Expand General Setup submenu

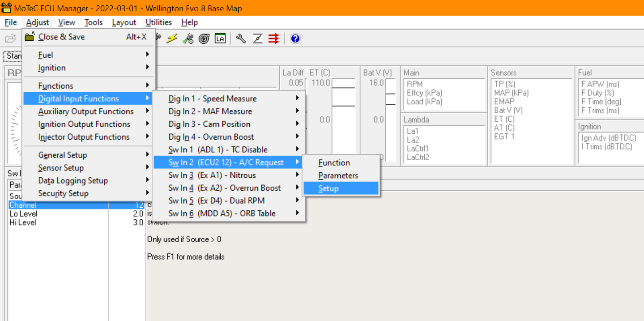tap(89, 155)
